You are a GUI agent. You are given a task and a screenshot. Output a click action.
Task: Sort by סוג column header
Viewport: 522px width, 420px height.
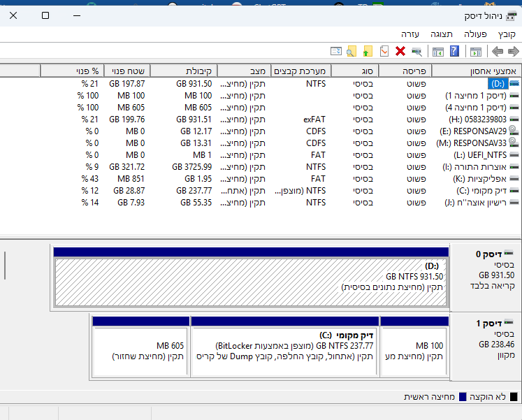click(354, 71)
